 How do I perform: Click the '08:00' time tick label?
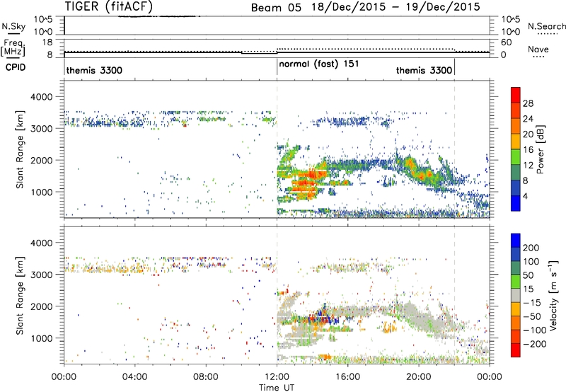205,377
